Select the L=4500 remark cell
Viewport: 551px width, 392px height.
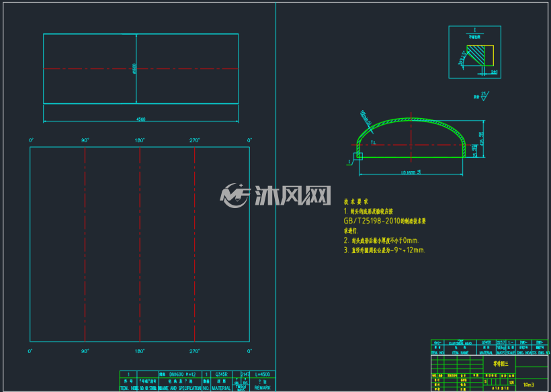tap(263, 375)
